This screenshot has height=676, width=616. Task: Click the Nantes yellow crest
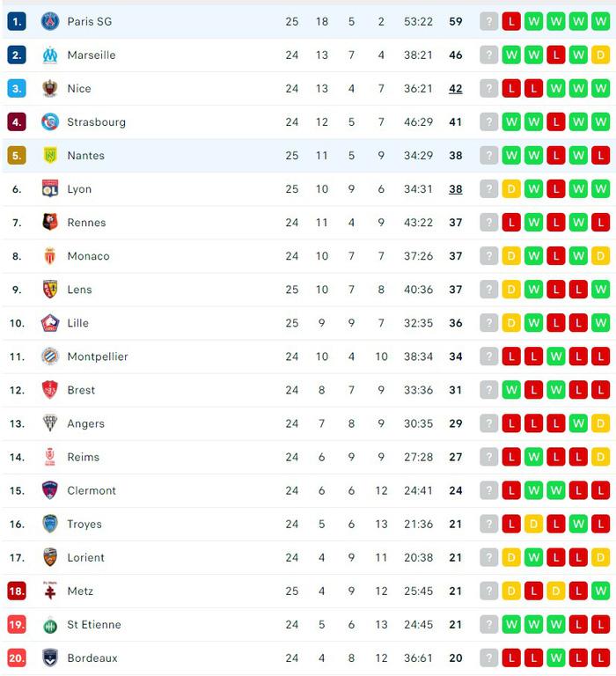pyautogui.click(x=50, y=156)
